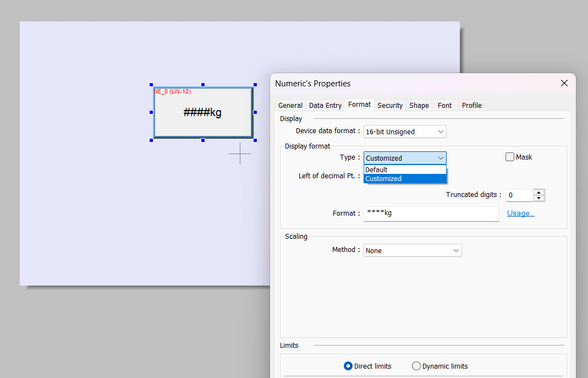Select the Security tab
Image resolution: width=588 pixels, height=378 pixels.
click(x=389, y=105)
